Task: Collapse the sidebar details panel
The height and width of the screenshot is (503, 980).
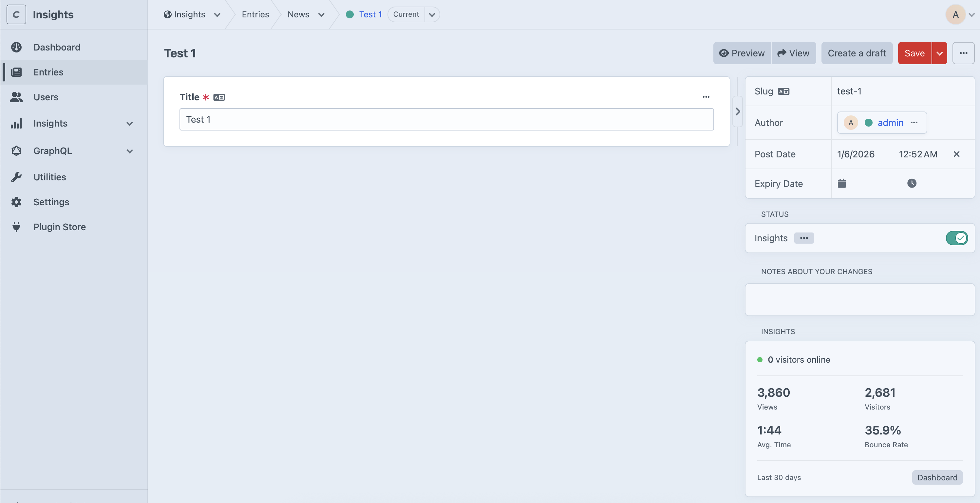Action: click(x=737, y=111)
